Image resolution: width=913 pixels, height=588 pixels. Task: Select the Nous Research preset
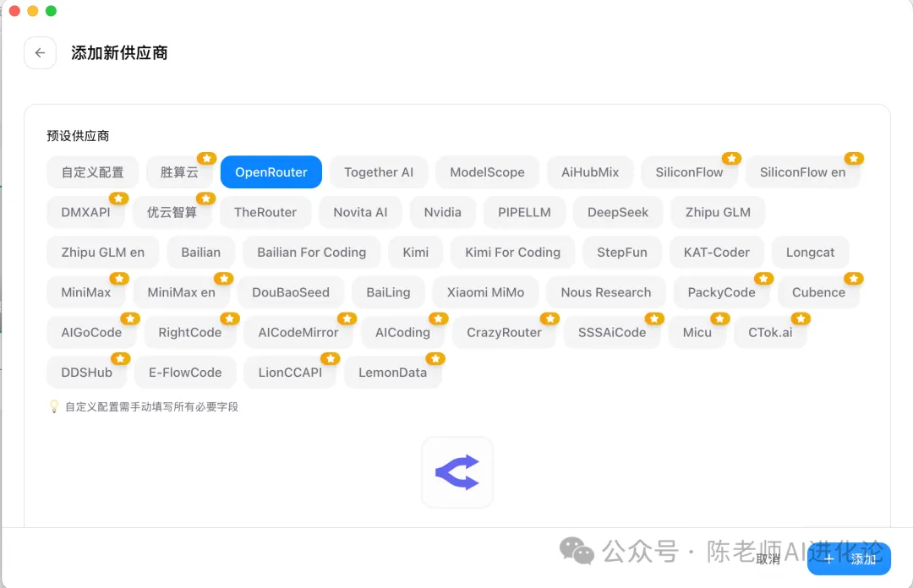click(x=605, y=292)
